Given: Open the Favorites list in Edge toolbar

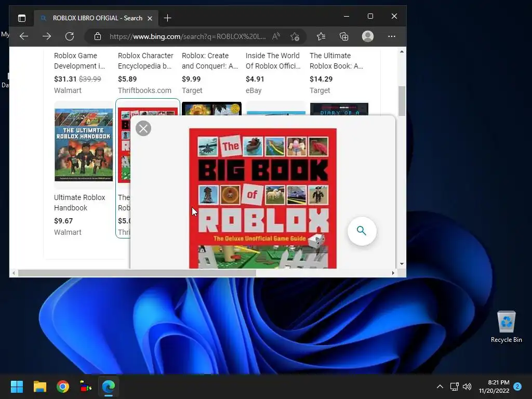Looking at the screenshot, I should pyautogui.click(x=321, y=36).
